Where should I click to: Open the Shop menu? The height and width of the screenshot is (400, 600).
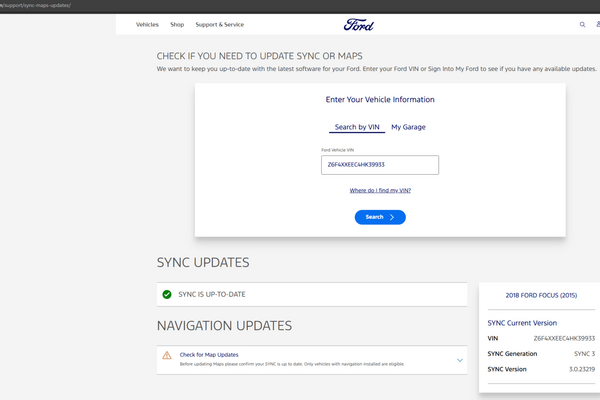click(x=177, y=24)
